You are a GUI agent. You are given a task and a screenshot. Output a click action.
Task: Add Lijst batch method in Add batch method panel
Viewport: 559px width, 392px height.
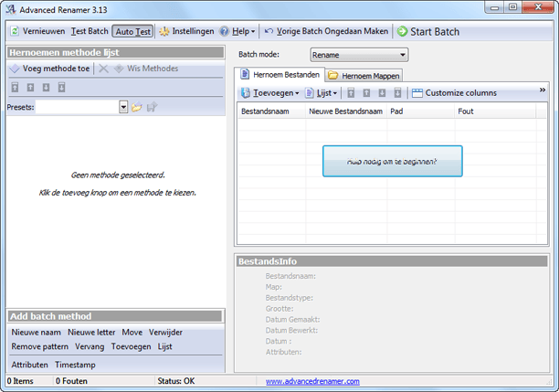165,346
